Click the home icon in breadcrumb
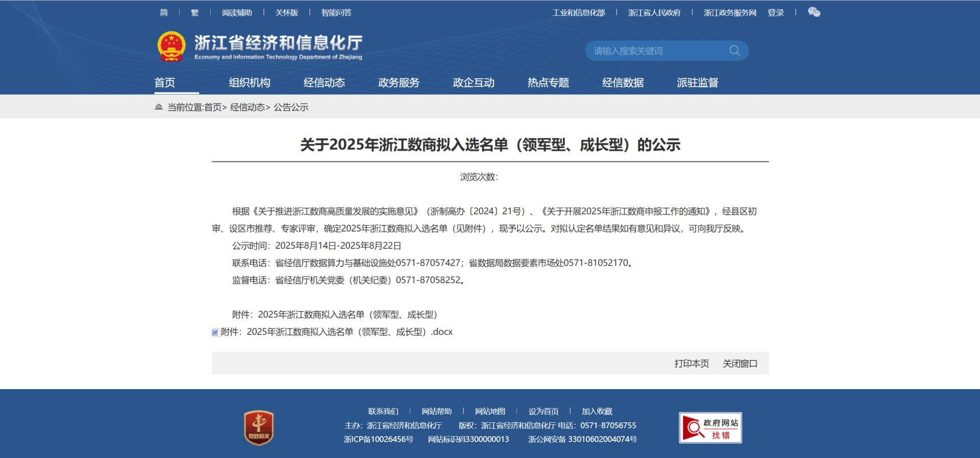980x458 pixels. (x=159, y=107)
